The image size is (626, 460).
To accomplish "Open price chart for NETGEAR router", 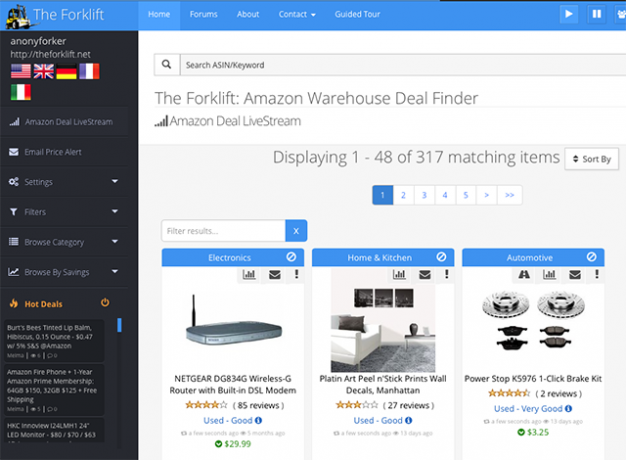I will pyautogui.click(x=249, y=275).
